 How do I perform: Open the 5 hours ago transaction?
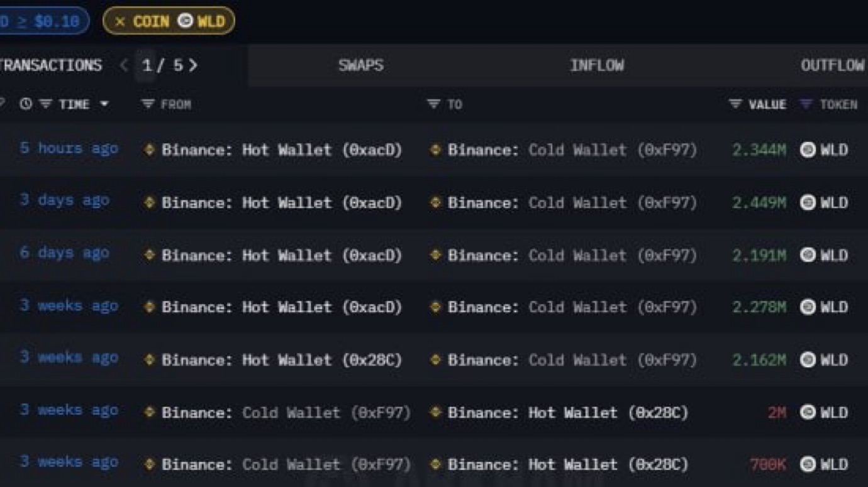[69, 148]
